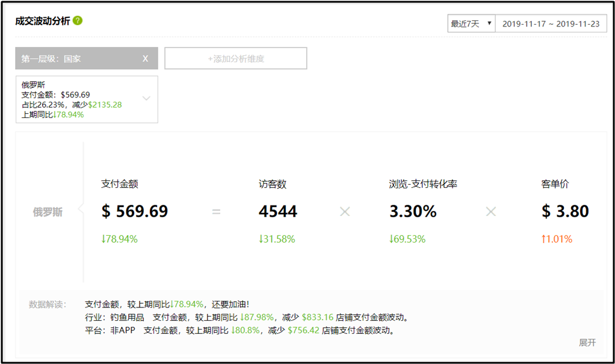This screenshot has width=615, height=364.
Task: Click the green ↓69.53% conversion rate indicator
Action: [x=407, y=239]
